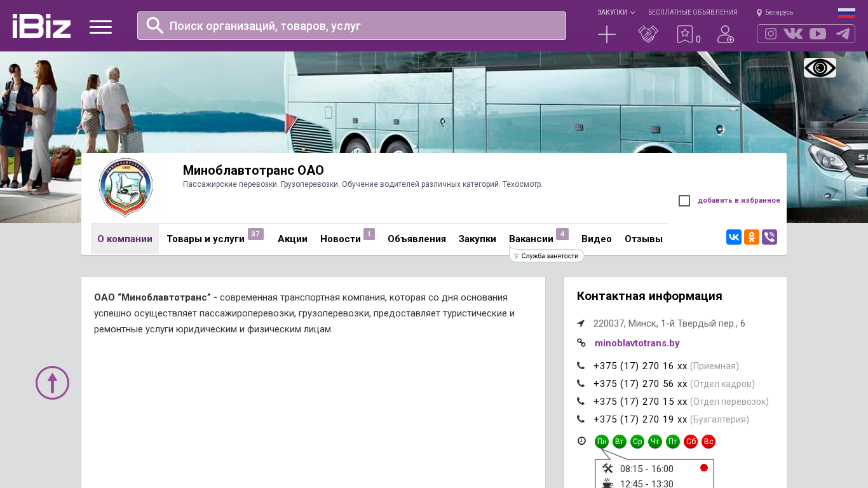Focus the organization search field

pyautogui.click(x=351, y=26)
